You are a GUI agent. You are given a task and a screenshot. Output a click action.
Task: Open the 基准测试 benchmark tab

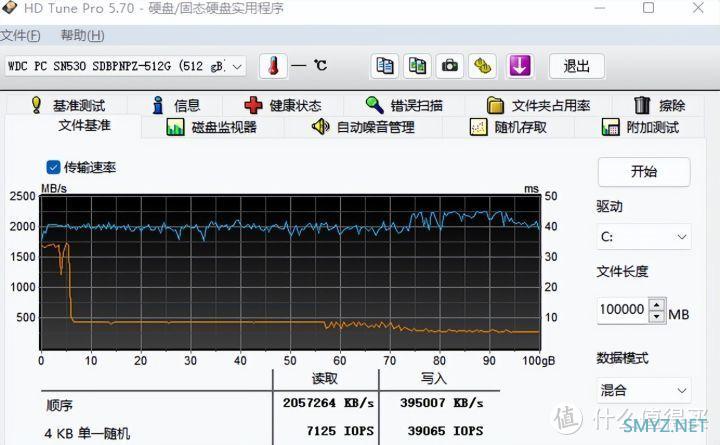[68, 105]
